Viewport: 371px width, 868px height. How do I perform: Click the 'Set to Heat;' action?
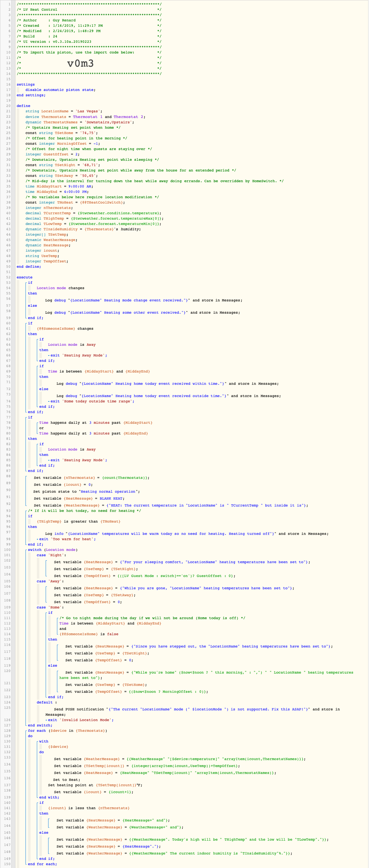coord(67,780)
